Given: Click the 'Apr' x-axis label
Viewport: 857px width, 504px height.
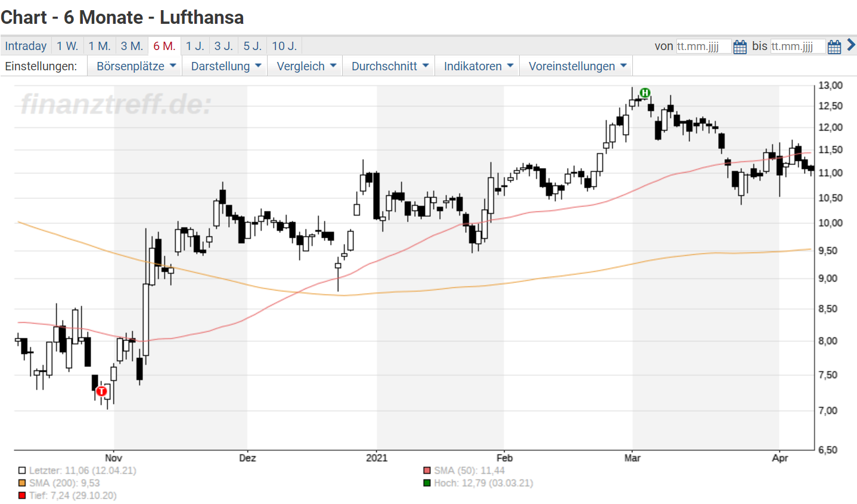Looking at the screenshot, I should click(x=780, y=458).
